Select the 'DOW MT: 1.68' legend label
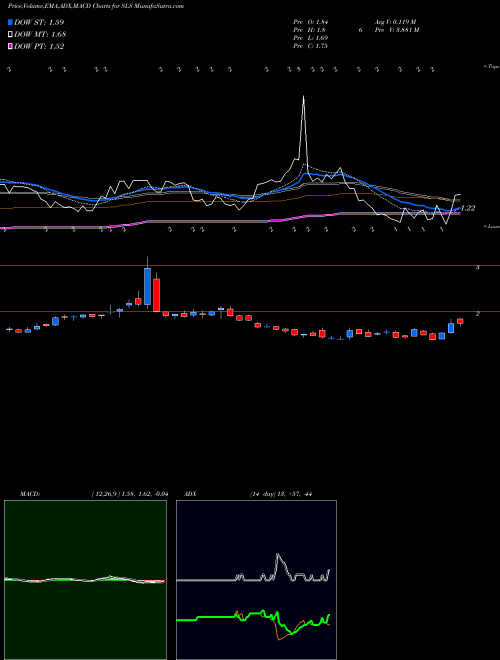This screenshot has height=660, width=500. (40, 35)
